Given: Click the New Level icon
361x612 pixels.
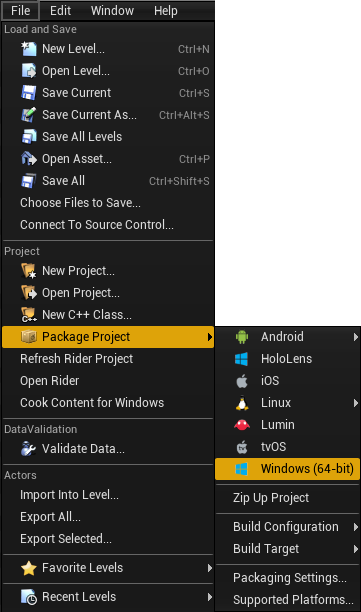Looking at the screenshot, I should click(28, 49).
